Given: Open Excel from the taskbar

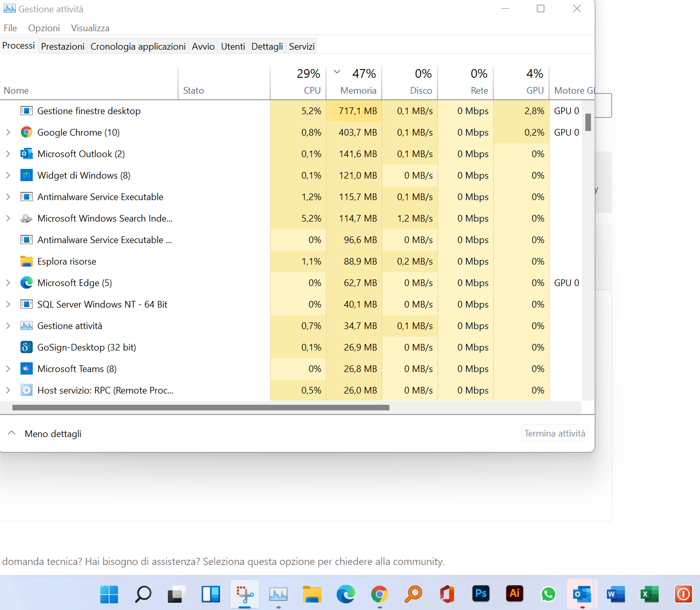Looking at the screenshot, I should tap(649, 594).
